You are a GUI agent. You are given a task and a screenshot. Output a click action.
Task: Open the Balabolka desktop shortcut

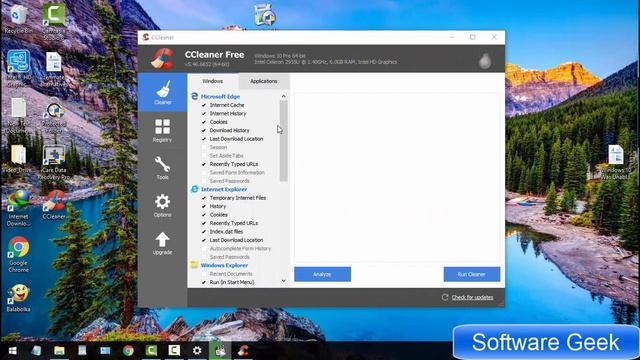pyautogui.click(x=18, y=298)
